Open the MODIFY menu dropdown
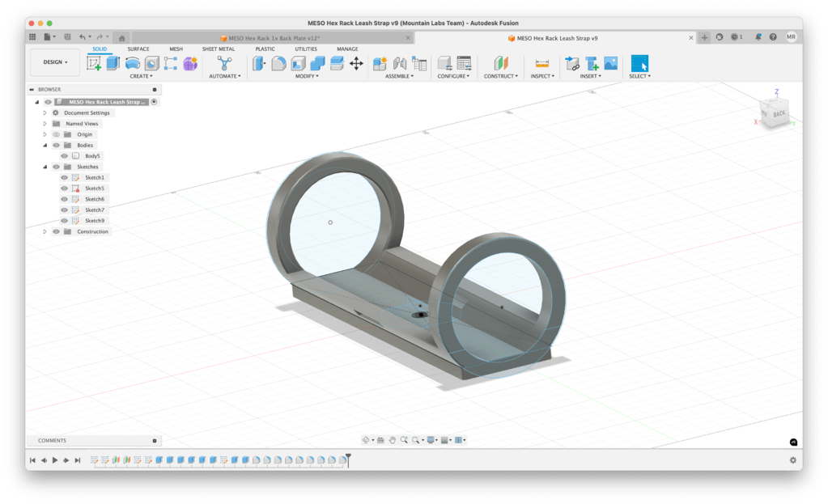 [x=307, y=76]
